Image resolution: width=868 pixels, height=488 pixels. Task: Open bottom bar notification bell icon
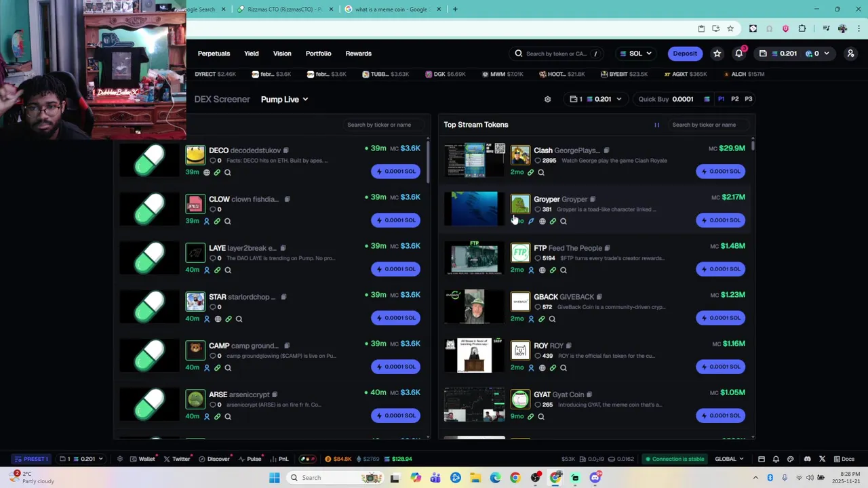tap(776, 459)
